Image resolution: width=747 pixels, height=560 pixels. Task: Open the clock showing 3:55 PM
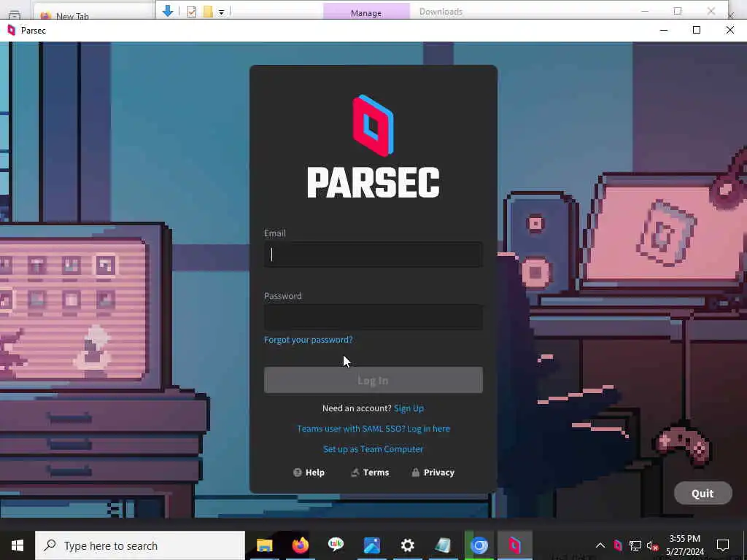pos(684,545)
